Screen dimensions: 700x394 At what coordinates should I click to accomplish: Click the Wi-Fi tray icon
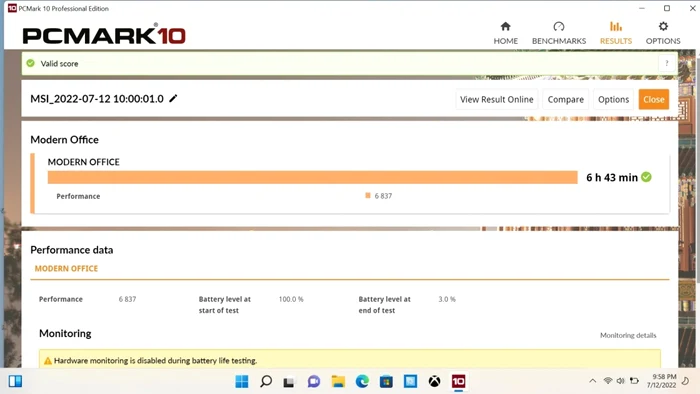(608, 381)
